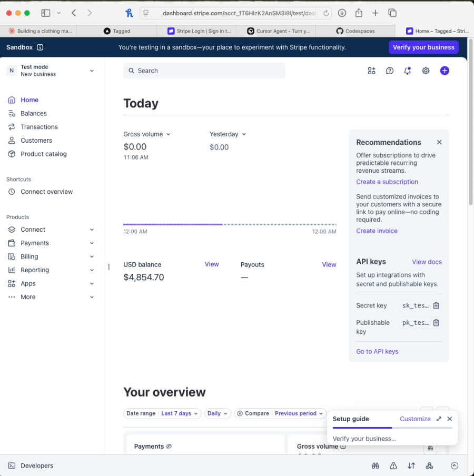Open the notifications bell
The image size is (474, 476).
[407, 71]
